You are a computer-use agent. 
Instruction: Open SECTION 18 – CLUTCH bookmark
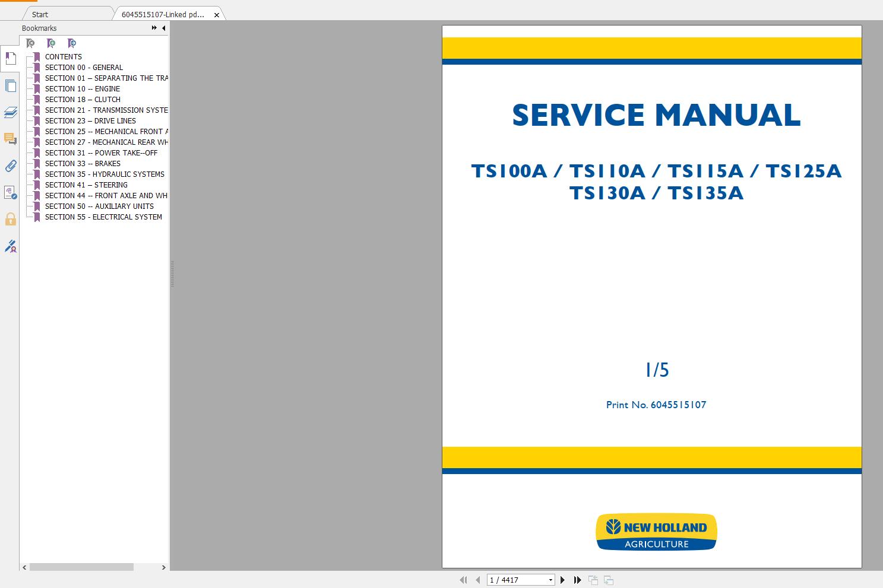(83, 100)
